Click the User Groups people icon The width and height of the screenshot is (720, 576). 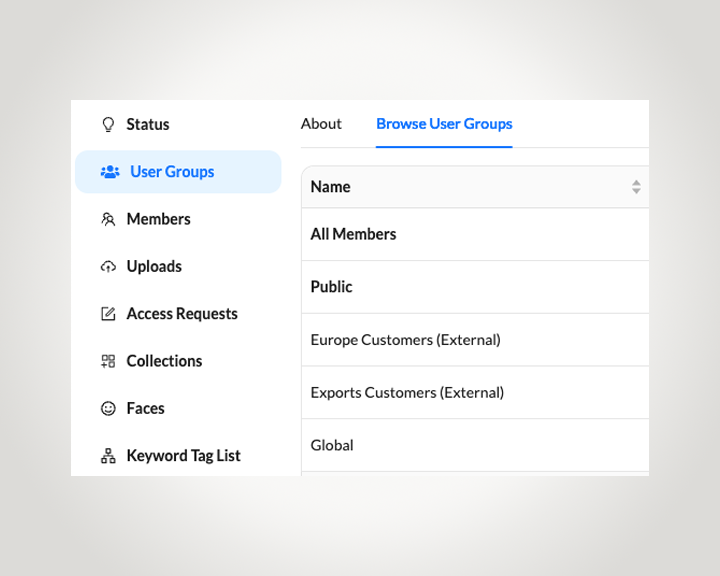tap(110, 172)
